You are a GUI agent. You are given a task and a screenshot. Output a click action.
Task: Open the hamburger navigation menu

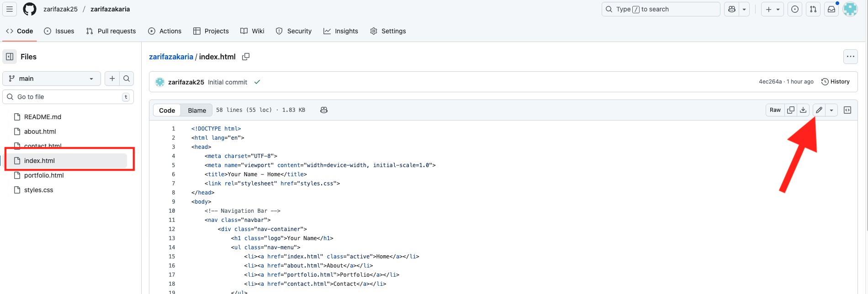tap(10, 9)
